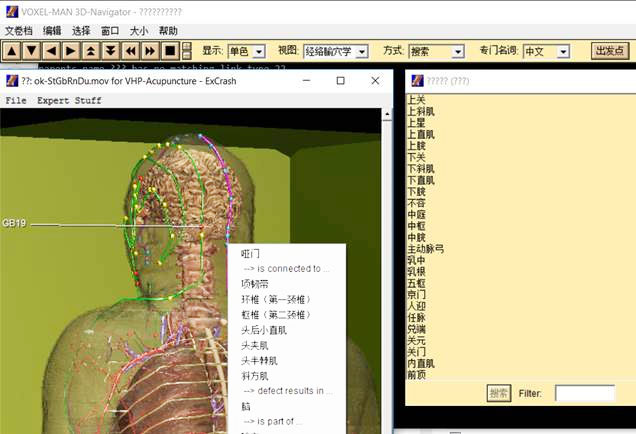Open the 视图 dropdown showing 经络腧穴学
636x434 pixels.
[x=336, y=52]
